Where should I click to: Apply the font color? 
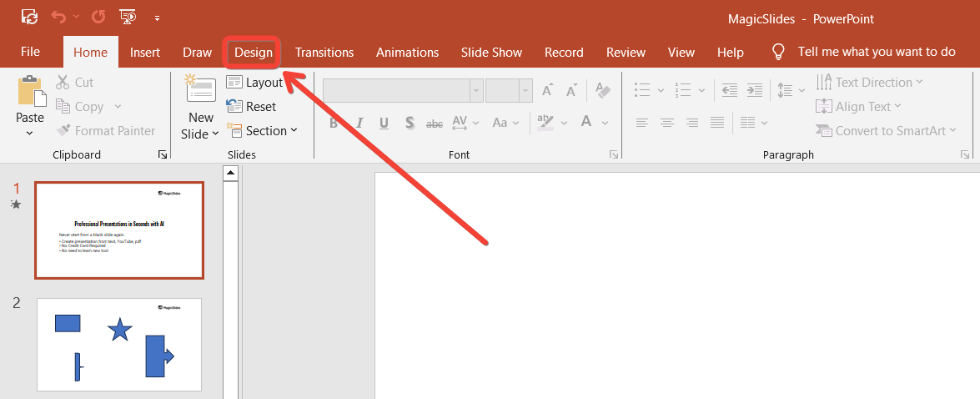click(586, 121)
